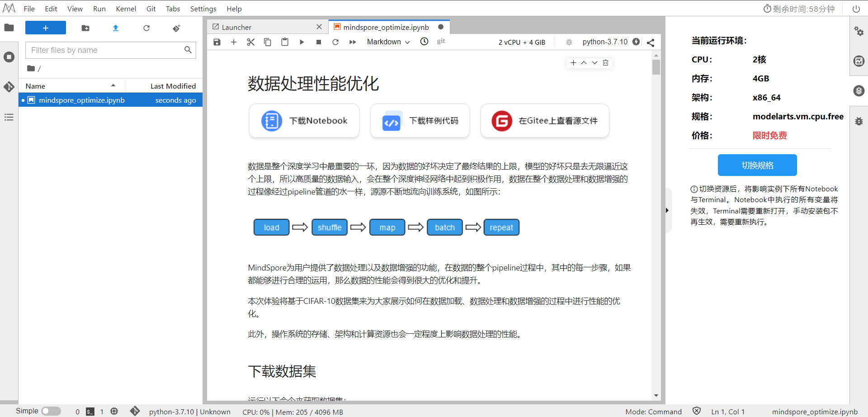Image resolution: width=868 pixels, height=417 pixels.
Task: Restart kernel and run all cells icon
Action: [x=353, y=42]
